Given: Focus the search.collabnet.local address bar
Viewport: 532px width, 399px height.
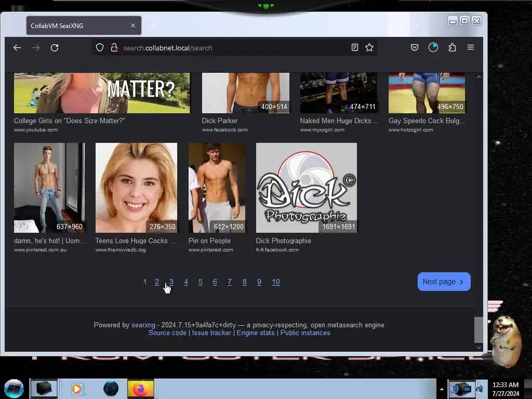Looking at the screenshot, I should [234, 48].
